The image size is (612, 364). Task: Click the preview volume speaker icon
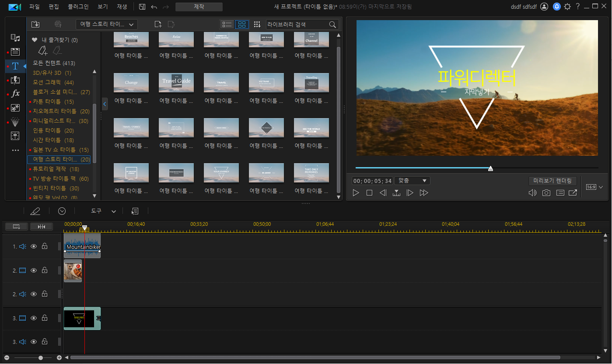[532, 193]
